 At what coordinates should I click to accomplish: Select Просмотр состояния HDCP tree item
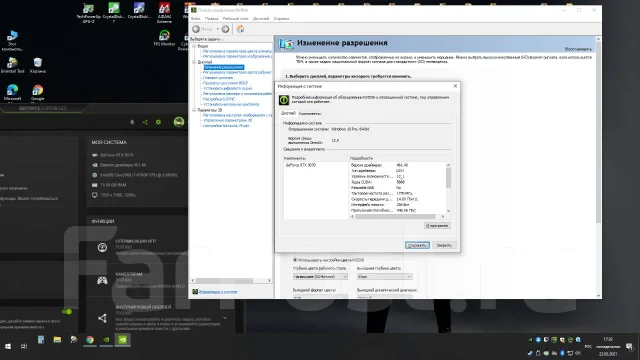pos(225,83)
